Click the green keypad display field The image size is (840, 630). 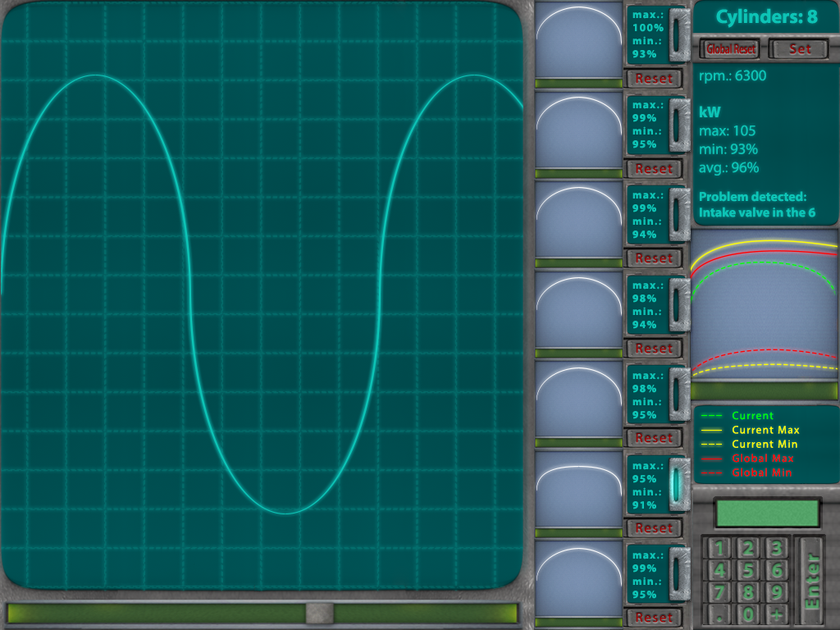[x=767, y=514]
